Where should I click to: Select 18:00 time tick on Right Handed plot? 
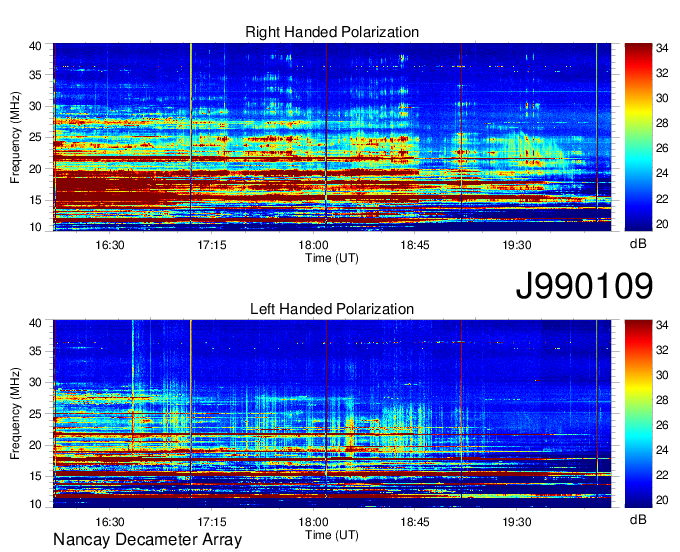pyautogui.click(x=313, y=245)
